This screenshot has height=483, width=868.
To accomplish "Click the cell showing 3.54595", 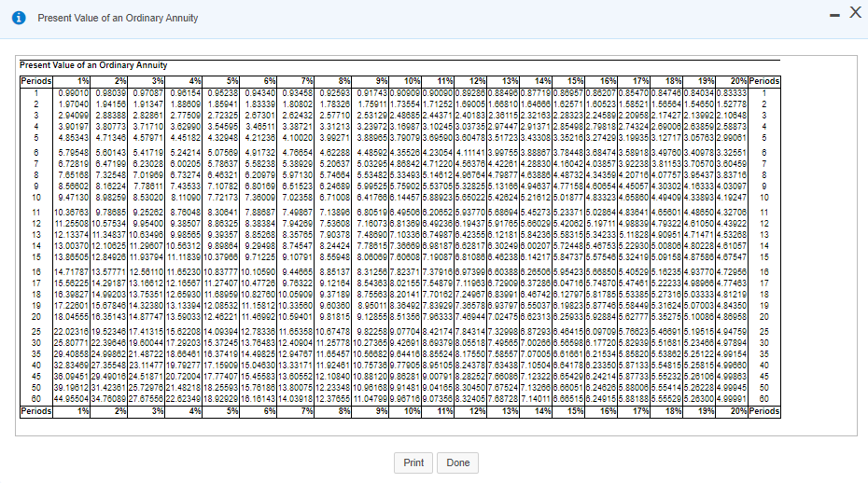I will pos(223,126).
